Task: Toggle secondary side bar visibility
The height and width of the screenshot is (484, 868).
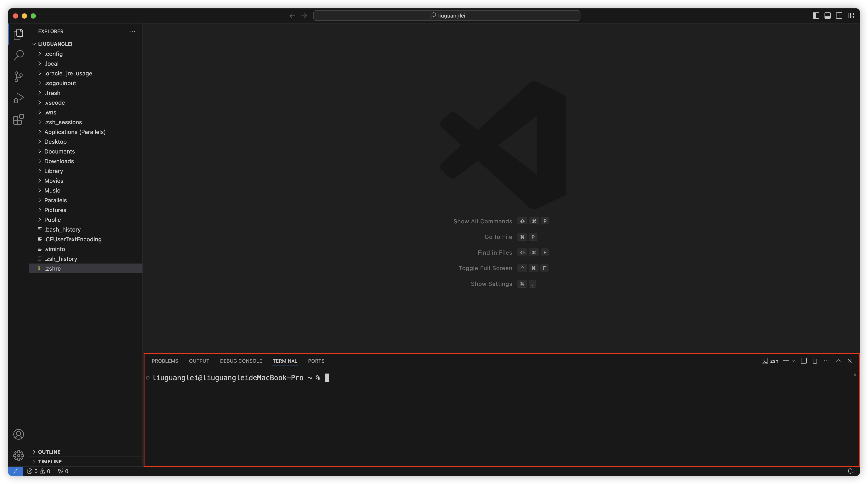Action: pos(839,16)
